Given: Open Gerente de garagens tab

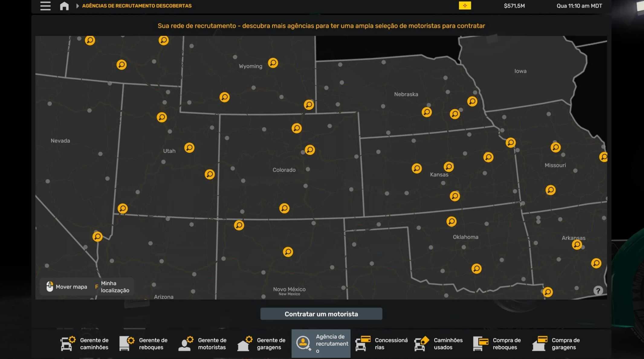Looking at the screenshot, I should point(261,344).
